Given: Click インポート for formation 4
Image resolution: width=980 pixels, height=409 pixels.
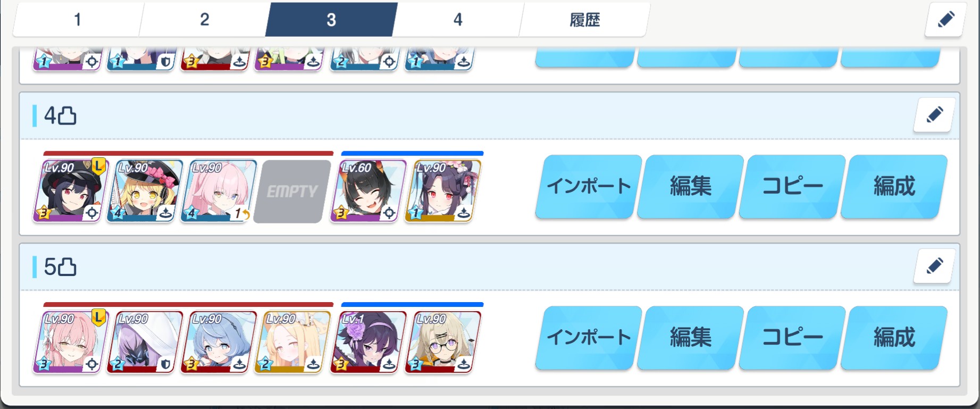Looking at the screenshot, I should coord(589,187).
